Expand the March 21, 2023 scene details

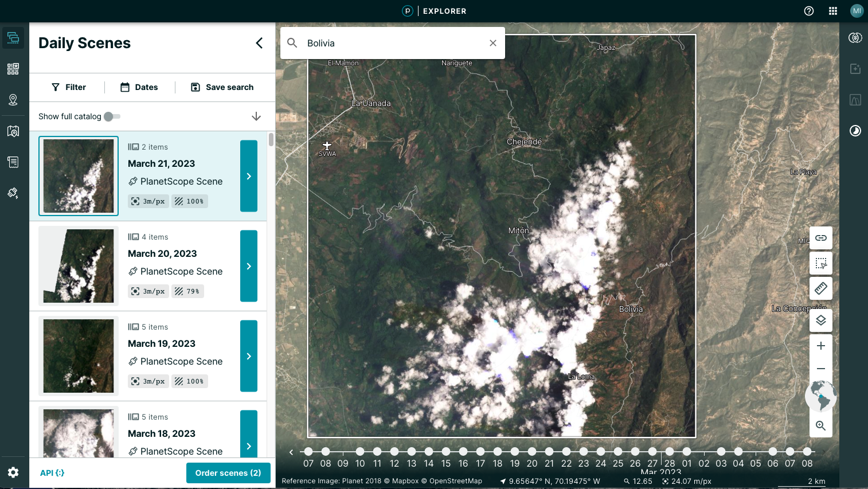point(249,176)
